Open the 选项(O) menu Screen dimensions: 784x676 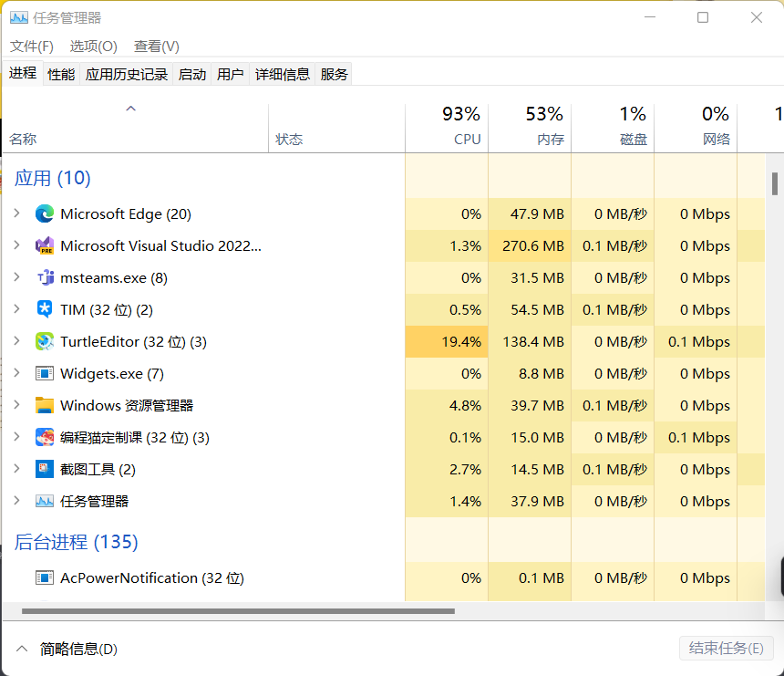pos(94,47)
